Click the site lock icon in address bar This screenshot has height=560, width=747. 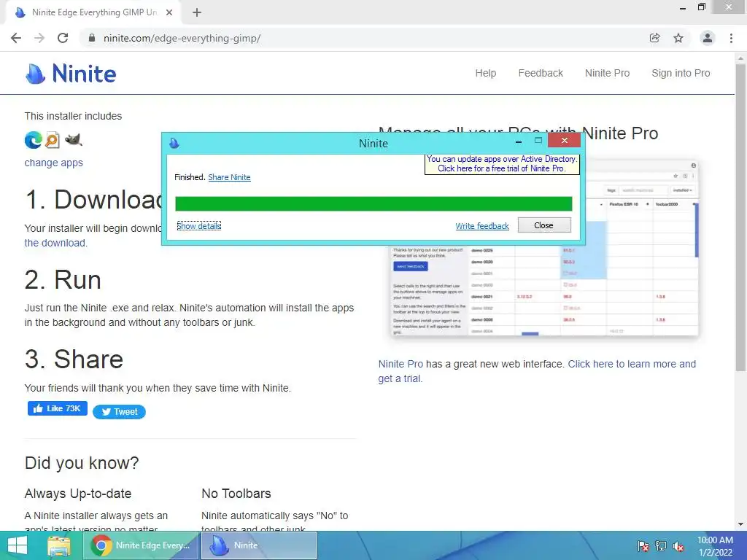(92, 38)
